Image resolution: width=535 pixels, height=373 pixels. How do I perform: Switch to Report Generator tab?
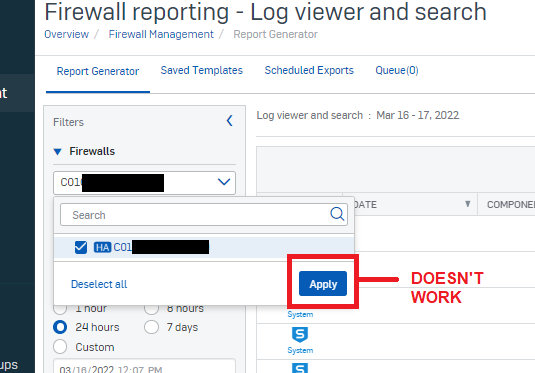pos(98,71)
